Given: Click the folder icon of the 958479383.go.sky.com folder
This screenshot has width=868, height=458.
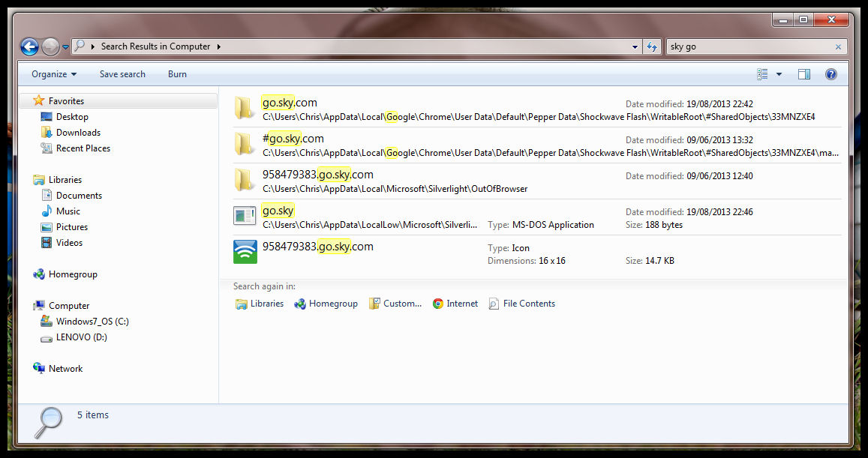Looking at the screenshot, I should tap(244, 181).
